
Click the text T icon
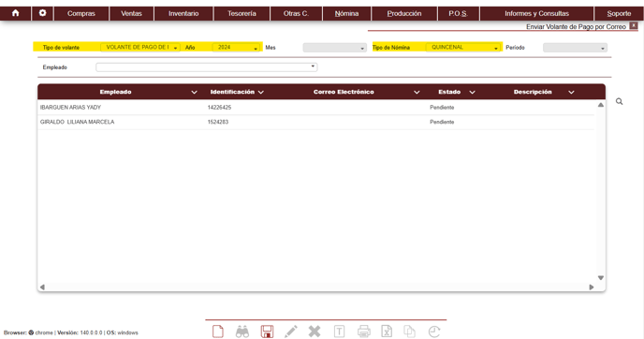tap(339, 332)
